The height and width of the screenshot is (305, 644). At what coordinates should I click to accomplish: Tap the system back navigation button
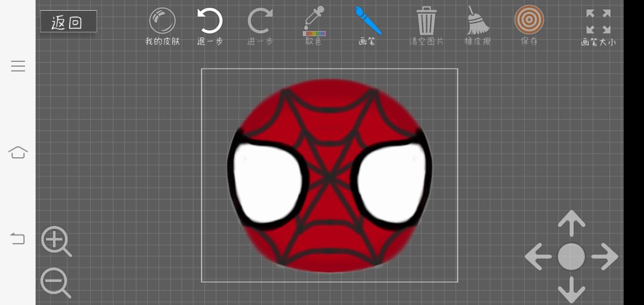click(x=18, y=238)
